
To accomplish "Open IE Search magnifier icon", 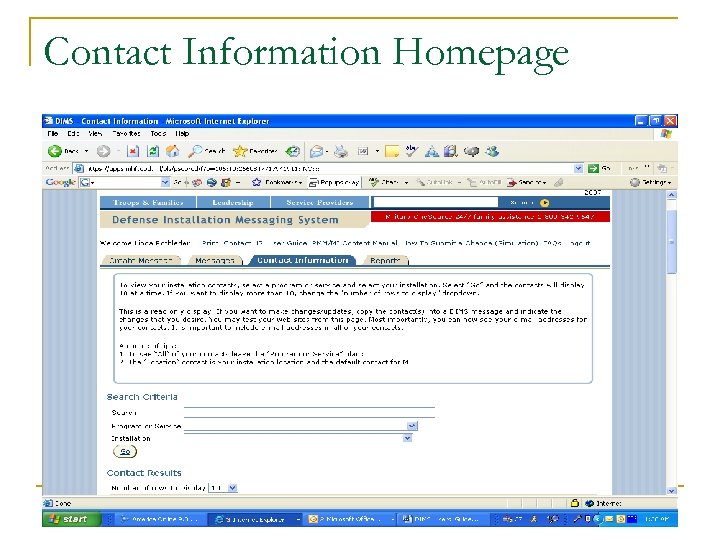I will click(196, 151).
